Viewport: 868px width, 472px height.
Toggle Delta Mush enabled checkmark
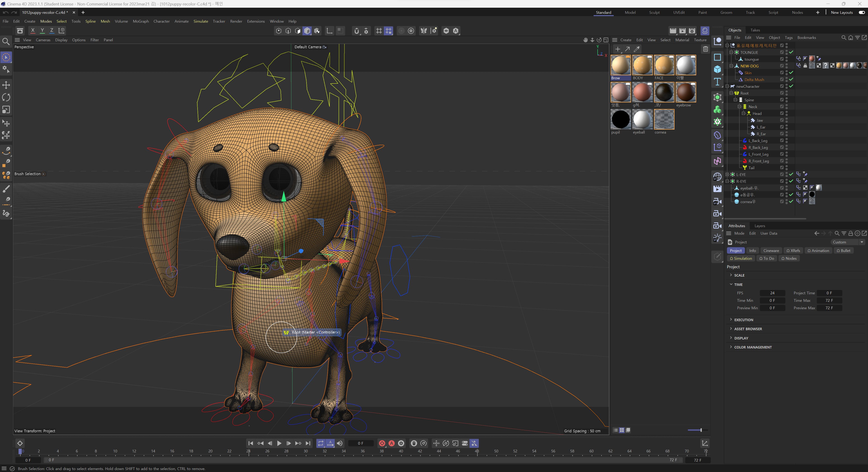click(x=791, y=79)
